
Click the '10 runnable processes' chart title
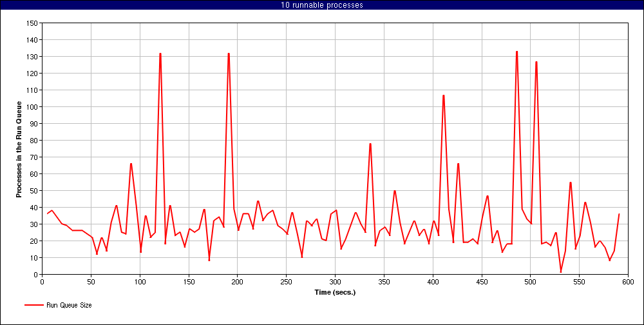pyautogui.click(x=321, y=5)
